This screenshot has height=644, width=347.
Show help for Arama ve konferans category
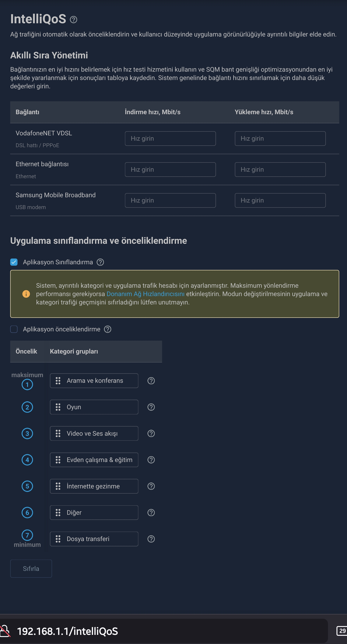click(151, 380)
